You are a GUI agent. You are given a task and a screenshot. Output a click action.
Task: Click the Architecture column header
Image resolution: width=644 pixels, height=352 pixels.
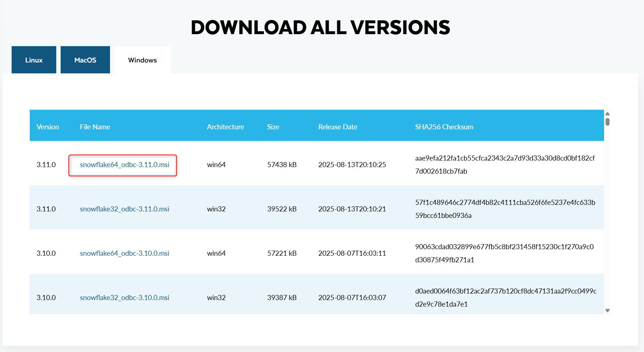[225, 127]
